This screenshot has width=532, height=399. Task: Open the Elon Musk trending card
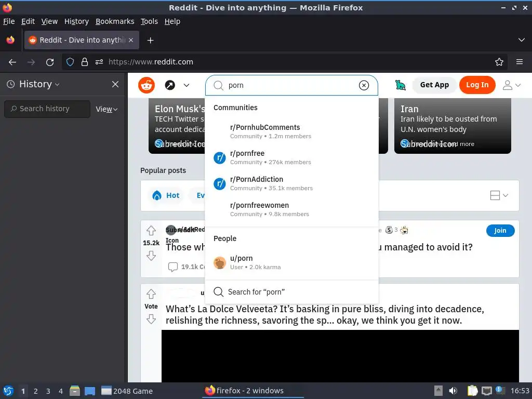point(177,126)
